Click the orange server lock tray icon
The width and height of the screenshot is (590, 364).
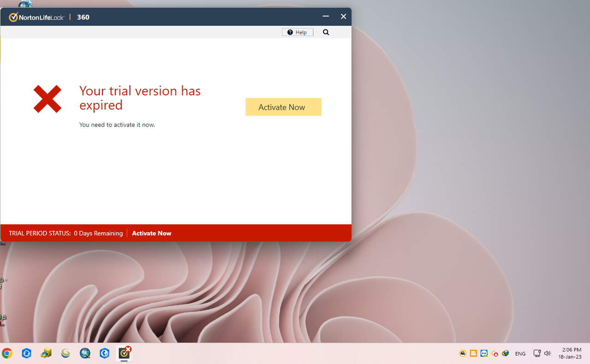pos(473,353)
